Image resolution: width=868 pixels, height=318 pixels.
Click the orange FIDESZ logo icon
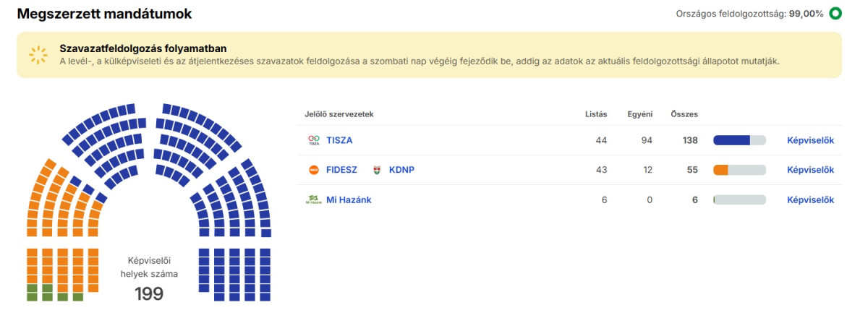tap(313, 170)
